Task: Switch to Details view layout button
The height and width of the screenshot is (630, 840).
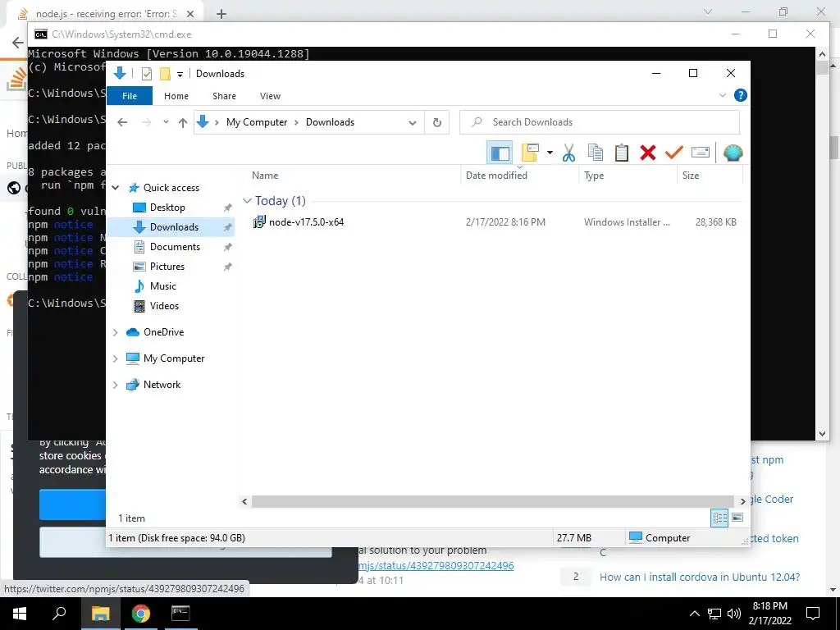Action: [719, 518]
